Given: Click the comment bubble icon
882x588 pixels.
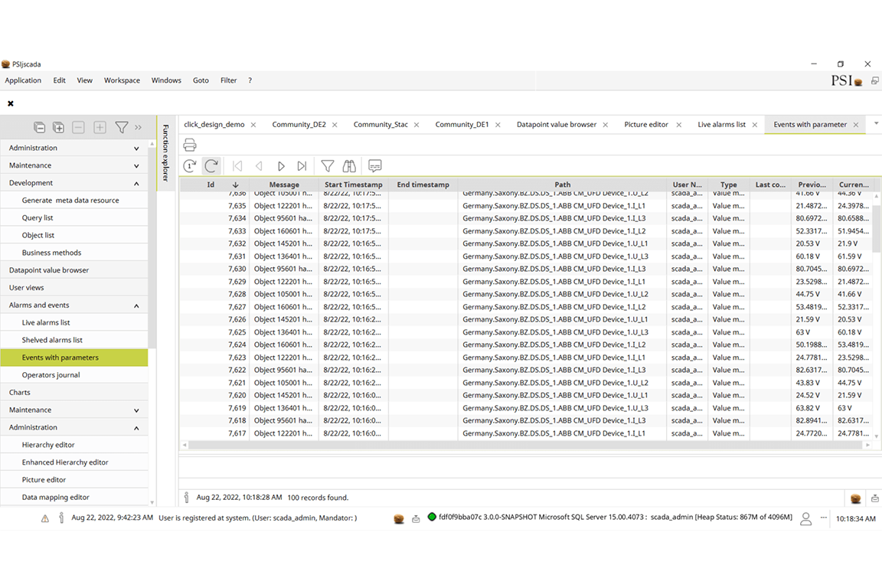Looking at the screenshot, I should click(374, 166).
